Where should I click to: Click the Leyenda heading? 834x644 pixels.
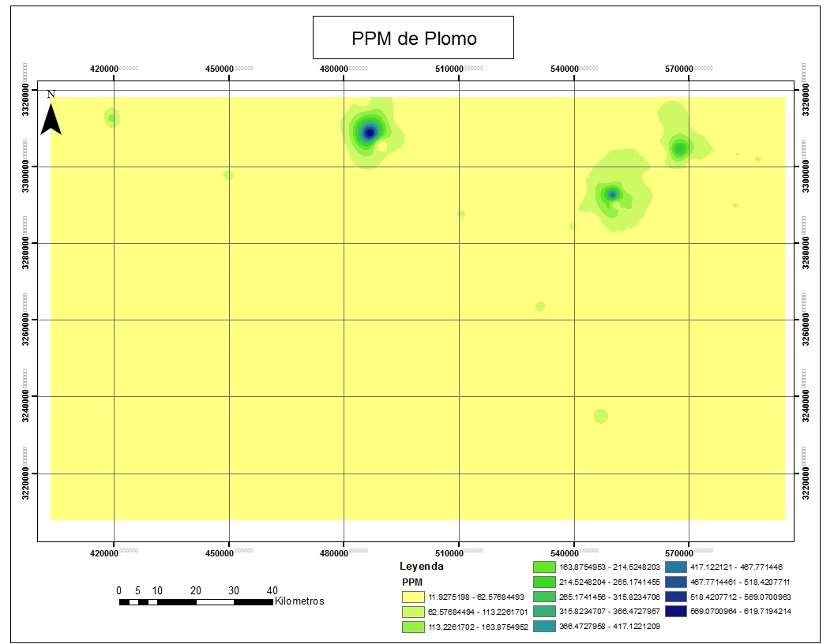[x=422, y=566]
